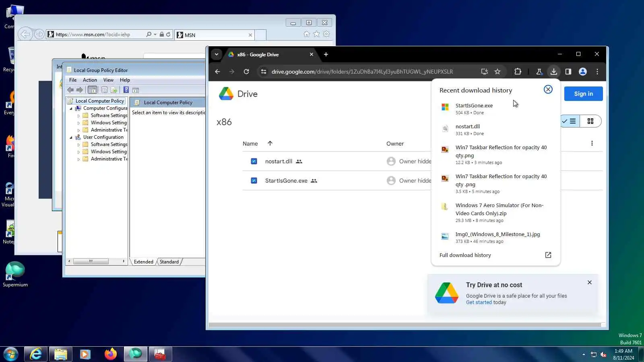Click shared icon next to StartIsGone.exe
Viewport: 644px width, 362px height.
pos(314,181)
